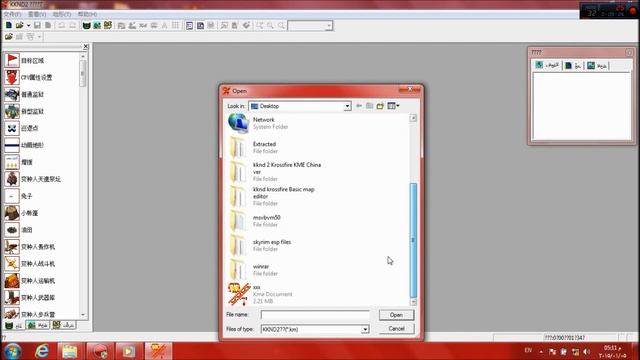Click the active KKND editor taskbar button
Image resolution: width=640 pixels, height=360 pixels.
(x=158, y=351)
